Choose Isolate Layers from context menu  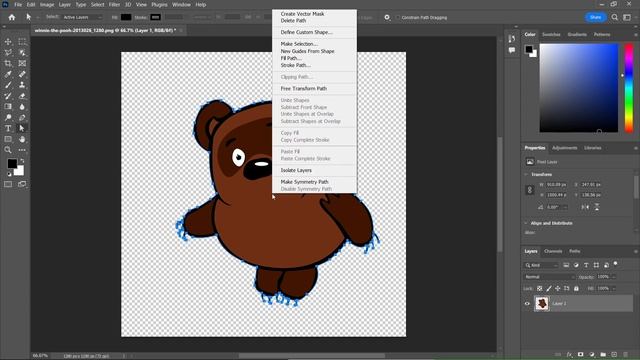point(296,170)
